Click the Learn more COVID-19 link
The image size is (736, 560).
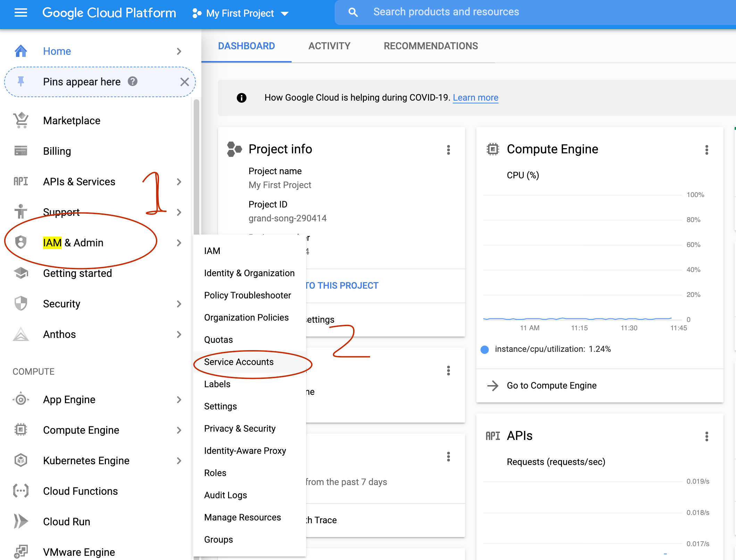click(x=475, y=97)
